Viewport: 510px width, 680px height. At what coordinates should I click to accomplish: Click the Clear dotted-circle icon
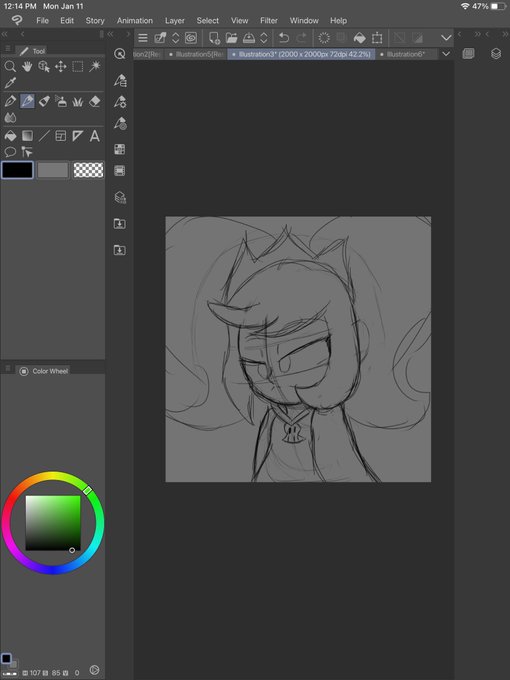tap(324, 38)
